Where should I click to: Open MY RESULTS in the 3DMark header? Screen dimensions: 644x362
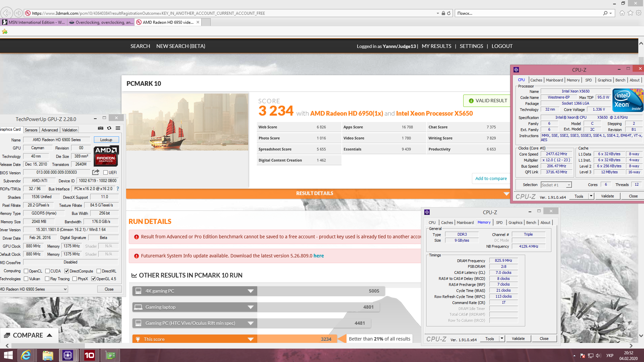tap(436, 46)
